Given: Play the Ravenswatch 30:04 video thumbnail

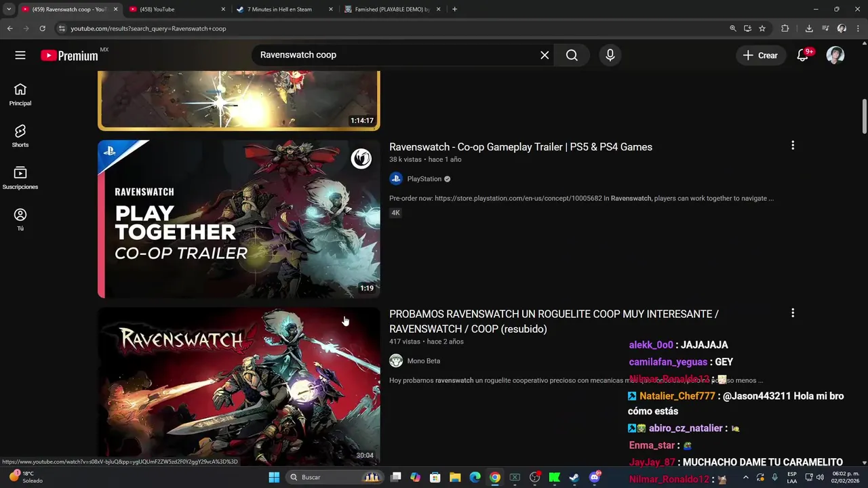Looking at the screenshot, I should pyautogui.click(x=239, y=386).
